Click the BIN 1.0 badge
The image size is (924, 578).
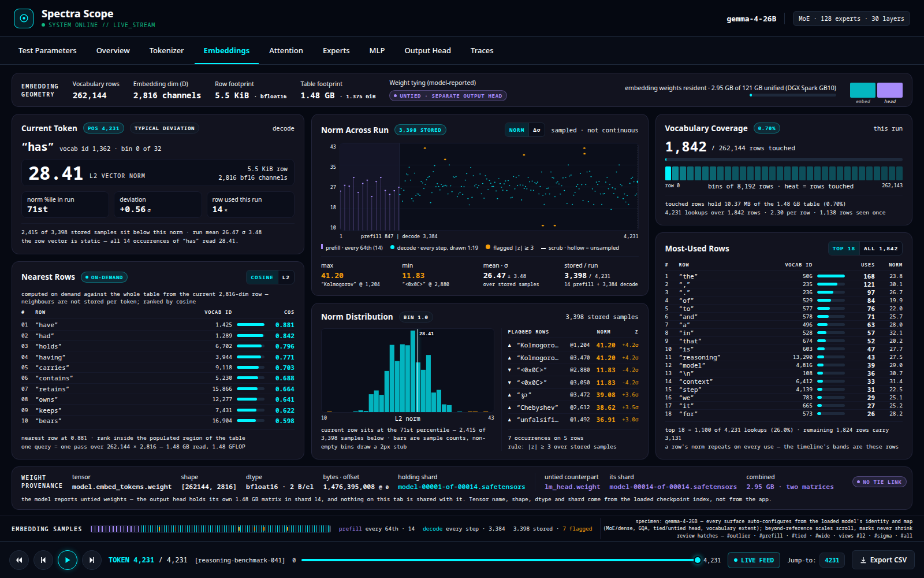416,317
